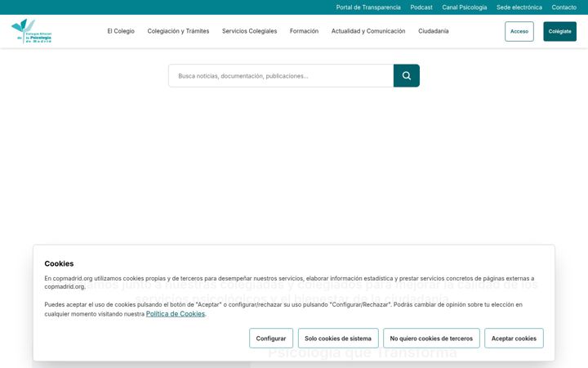This screenshot has height=368, width=588.
Task: Select No quiero cookies de terceros
Action: coord(431,338)
